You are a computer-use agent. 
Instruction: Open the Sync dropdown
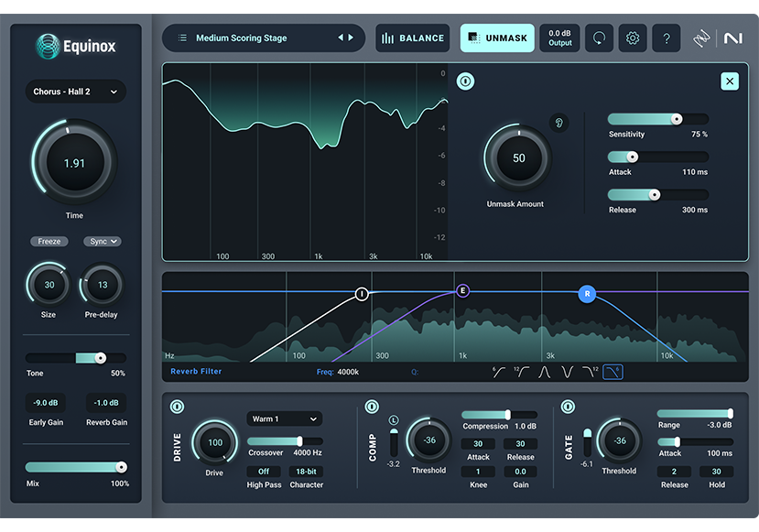103,241
